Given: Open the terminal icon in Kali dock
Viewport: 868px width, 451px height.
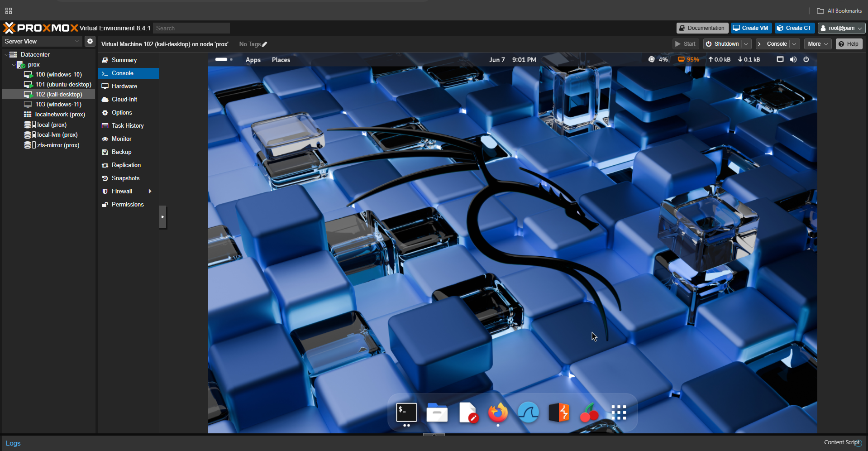Looking at the screenshot, I should (x=406, y=413).
